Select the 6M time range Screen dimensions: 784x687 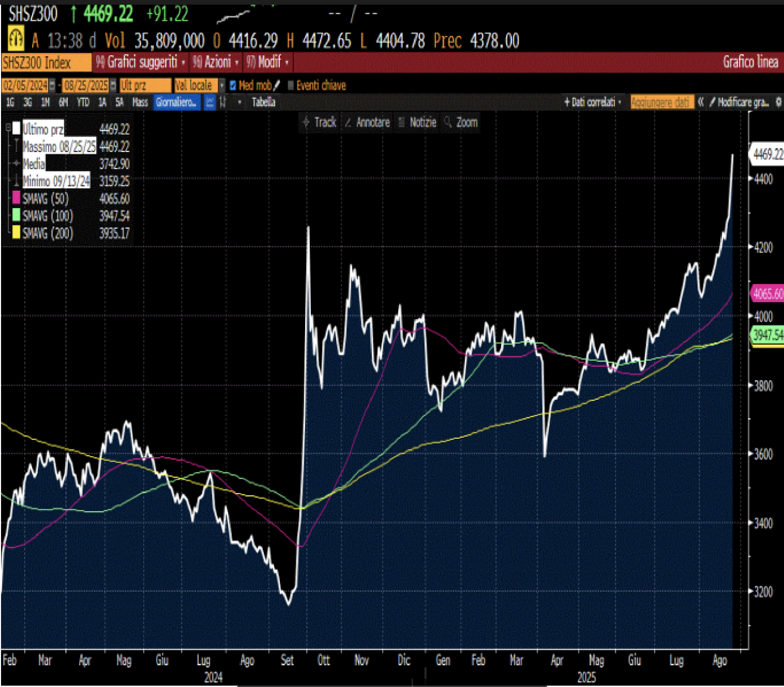pyautogui.click(x=63, y=102)
